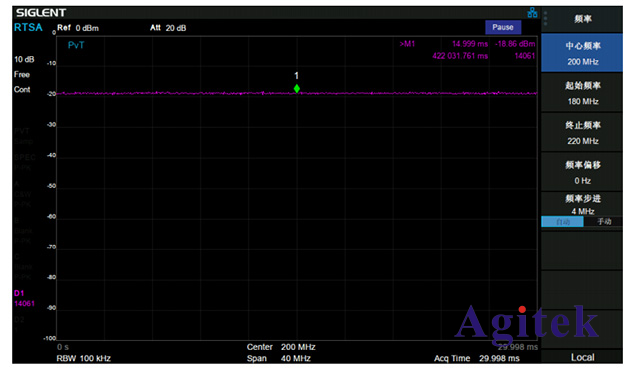
Task: Switch frequency step to 自动 mode
Action: point(562,222)
